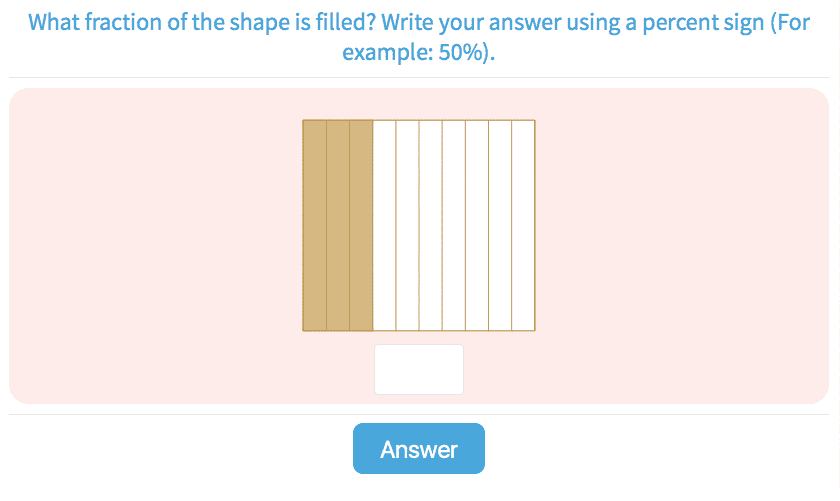The image size is (840, 501).
Task: Select the ninth strip of the shape
Action: pyautogui.click(x=500, y=225)
